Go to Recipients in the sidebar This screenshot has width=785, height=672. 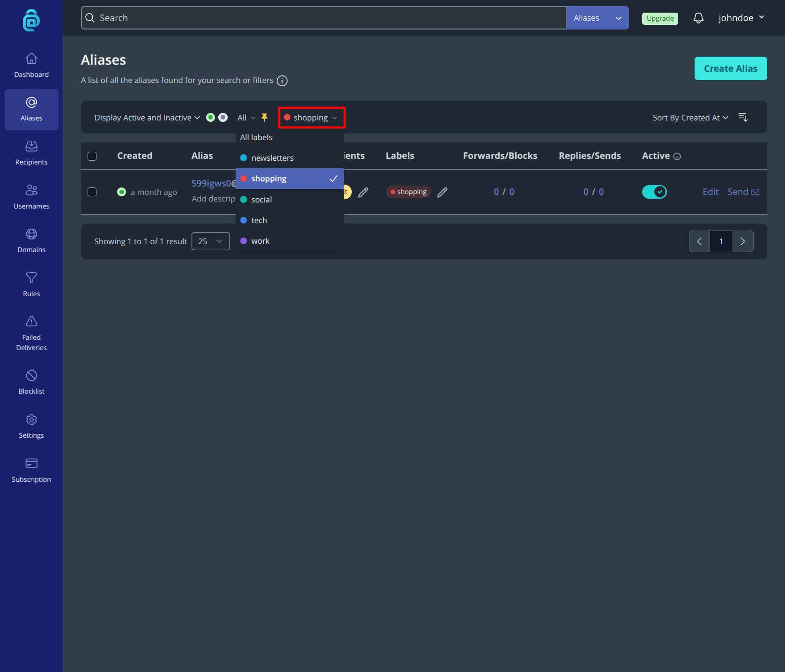click(x=31, y=153)
